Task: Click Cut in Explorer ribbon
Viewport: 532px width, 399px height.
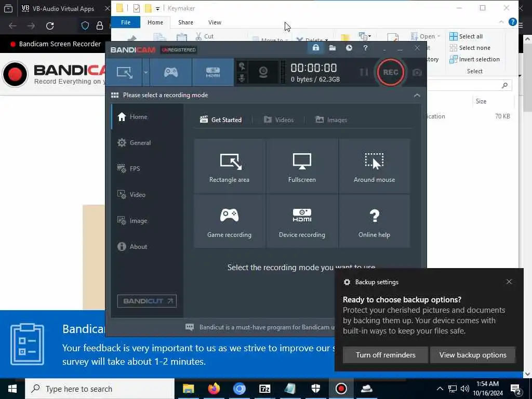Action: tap(204, 36)
